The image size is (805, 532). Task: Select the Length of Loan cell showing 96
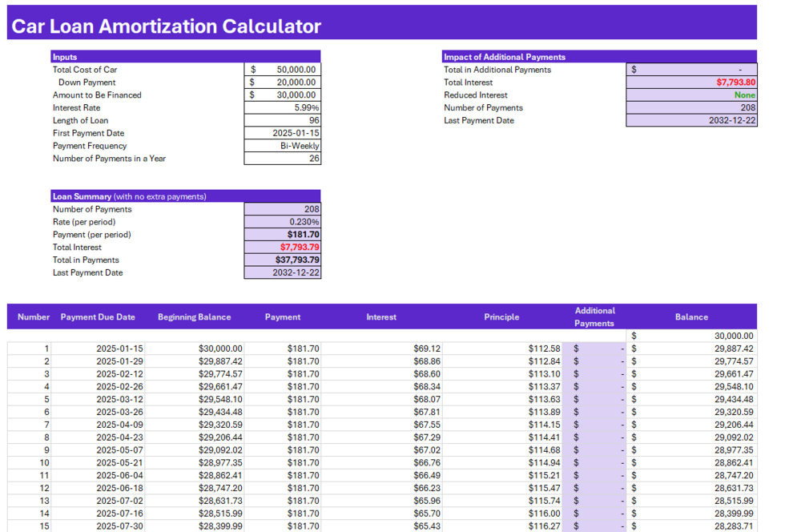coord(283,120)
